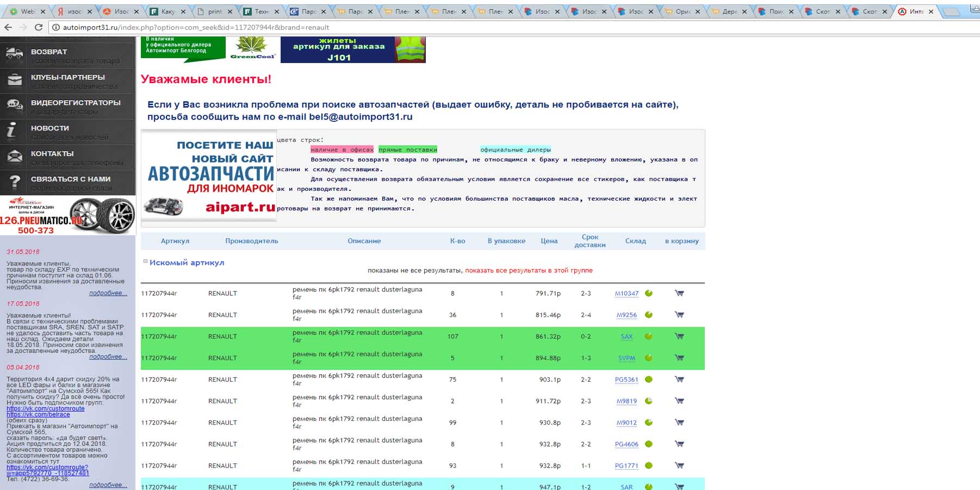Screen dimensions: 980x490
Task: Switch to the 'Техн' browser tab
Action: coord(262,11)
